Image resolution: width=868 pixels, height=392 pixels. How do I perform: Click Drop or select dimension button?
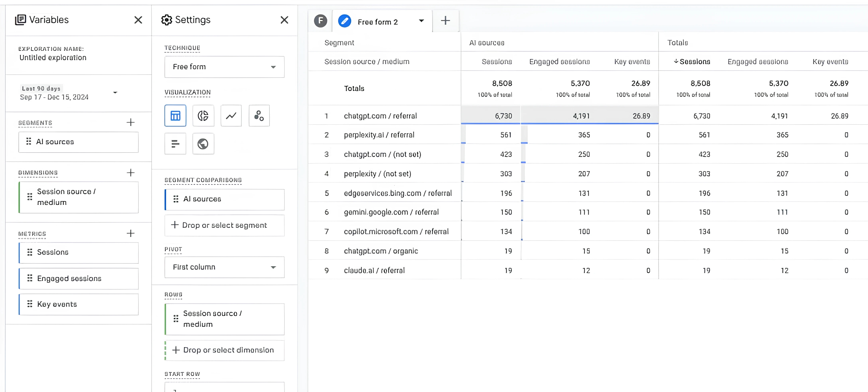click(x=224, y=350)
